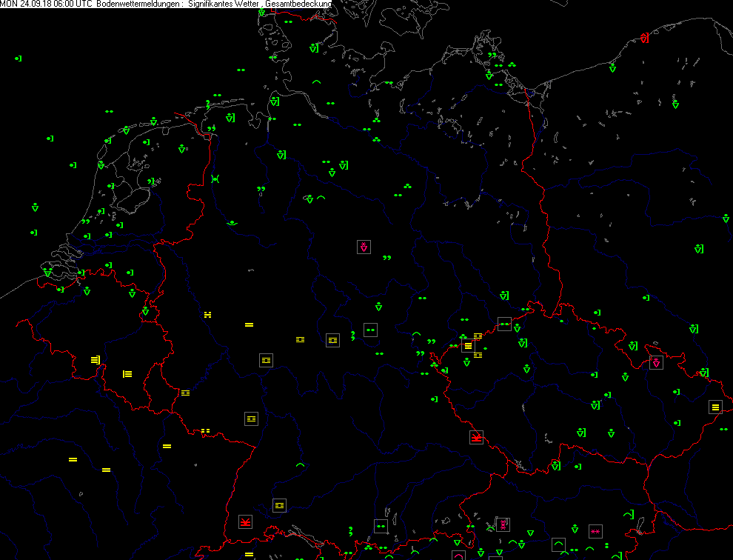The height and width of the screenshot is (560, 733).
Task: Select the pink boxed double-asterisk snow symbol
Action: (595, 531)
